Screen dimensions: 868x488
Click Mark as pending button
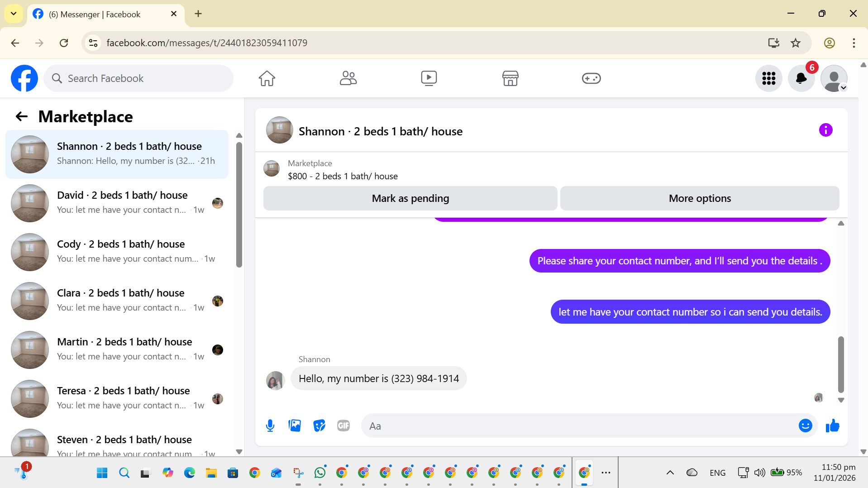pos(410,198)
